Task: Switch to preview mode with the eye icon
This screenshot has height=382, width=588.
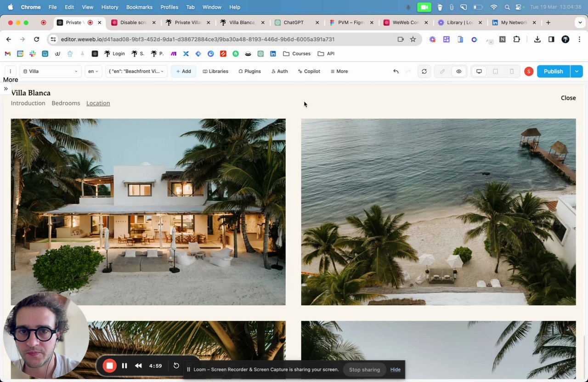Action: click(x=458, y=71)
